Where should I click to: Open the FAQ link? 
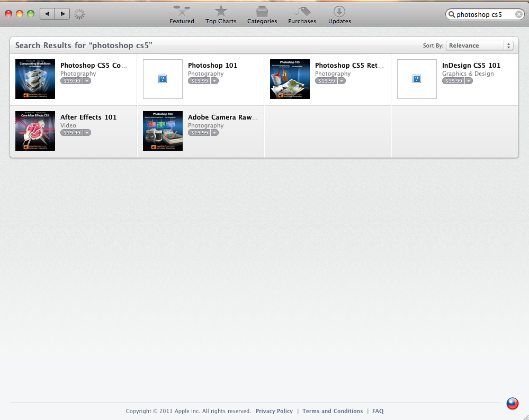(378, 411)
